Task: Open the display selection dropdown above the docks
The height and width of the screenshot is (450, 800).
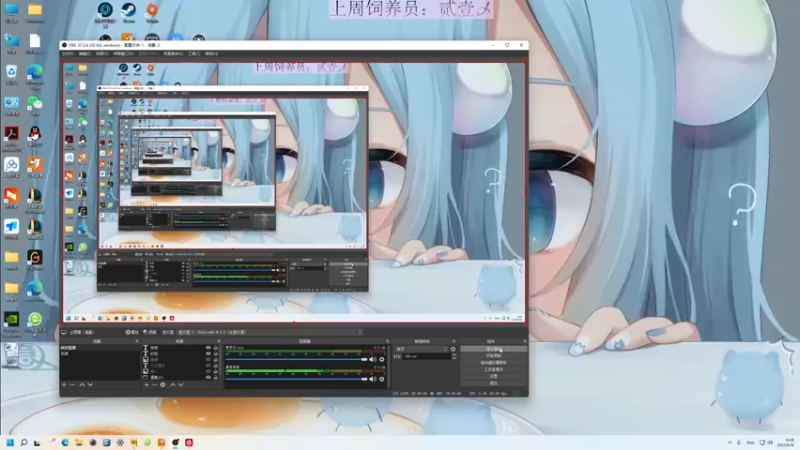Action: tap(270, 332)
